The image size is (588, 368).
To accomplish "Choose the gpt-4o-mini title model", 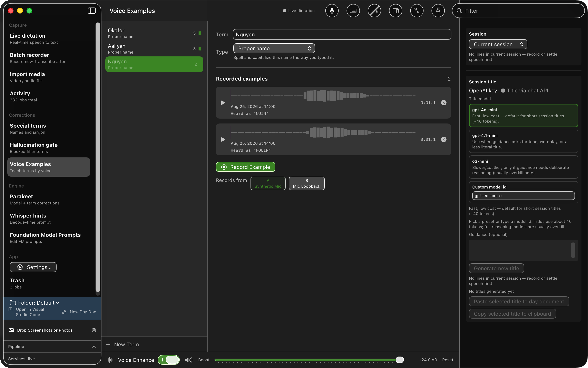I will 523,116.
